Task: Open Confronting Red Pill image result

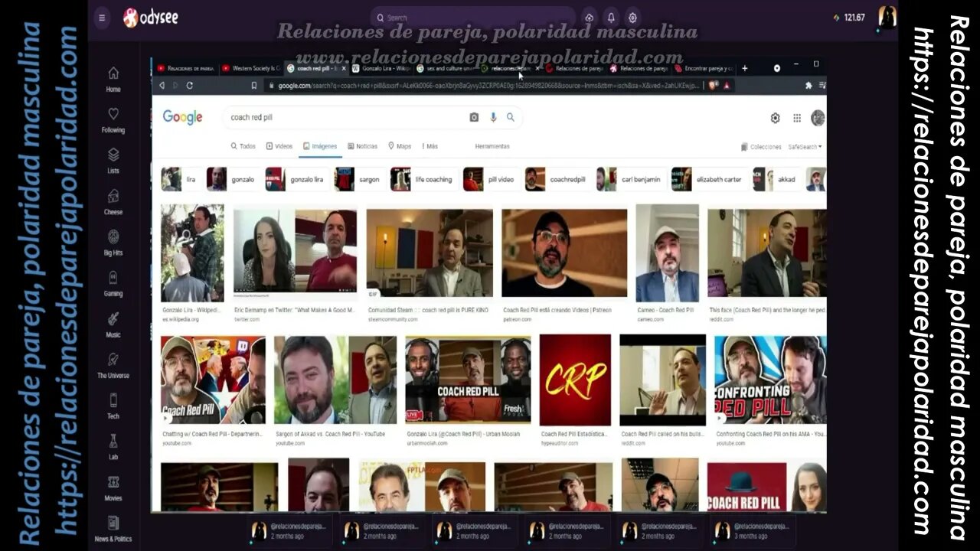Action: 770,380
